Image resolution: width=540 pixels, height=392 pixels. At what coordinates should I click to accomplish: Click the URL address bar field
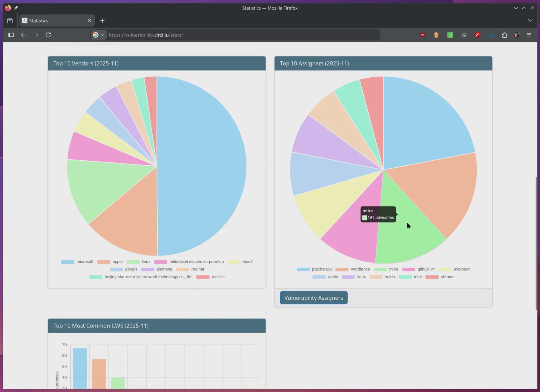point(239,35)
